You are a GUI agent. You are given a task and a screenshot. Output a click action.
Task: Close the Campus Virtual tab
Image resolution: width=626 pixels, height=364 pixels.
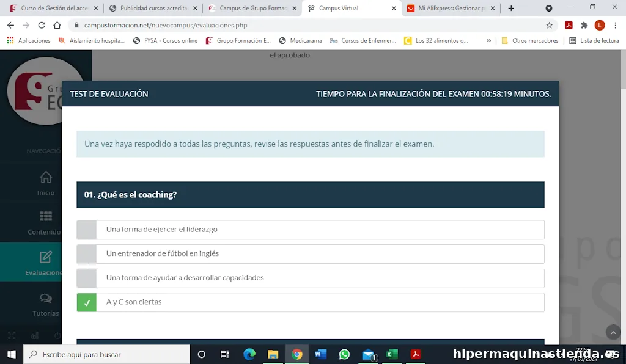point(394,8)
